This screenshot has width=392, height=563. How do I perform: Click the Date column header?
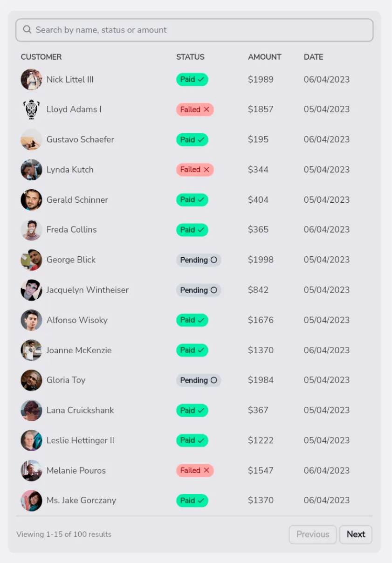pos(313,57)
